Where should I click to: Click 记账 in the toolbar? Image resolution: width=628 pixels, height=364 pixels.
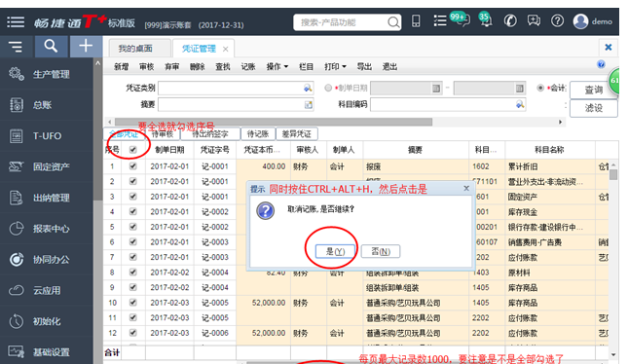pyautogui.click(x=248, y=66)
